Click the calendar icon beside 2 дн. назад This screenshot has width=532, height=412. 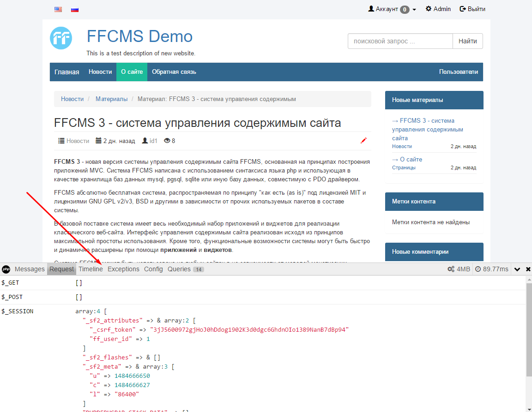point(98,141)
